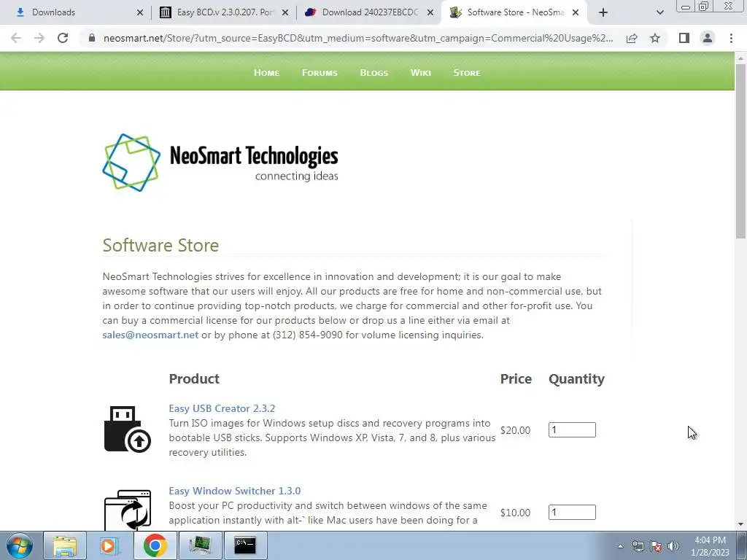The height and width of the screenshot is (560, 747).
Task: Expand the tab search dropdown arrow
Action: coord(659,12)
